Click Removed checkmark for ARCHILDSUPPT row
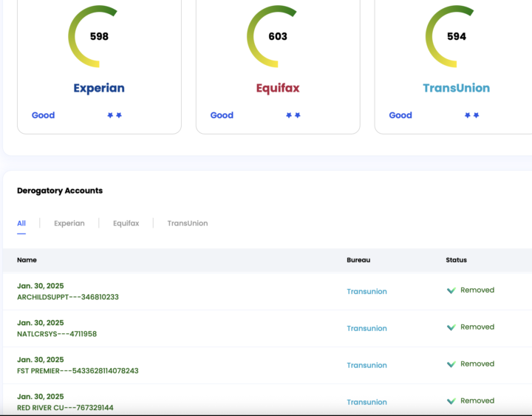 coord(451,290)
